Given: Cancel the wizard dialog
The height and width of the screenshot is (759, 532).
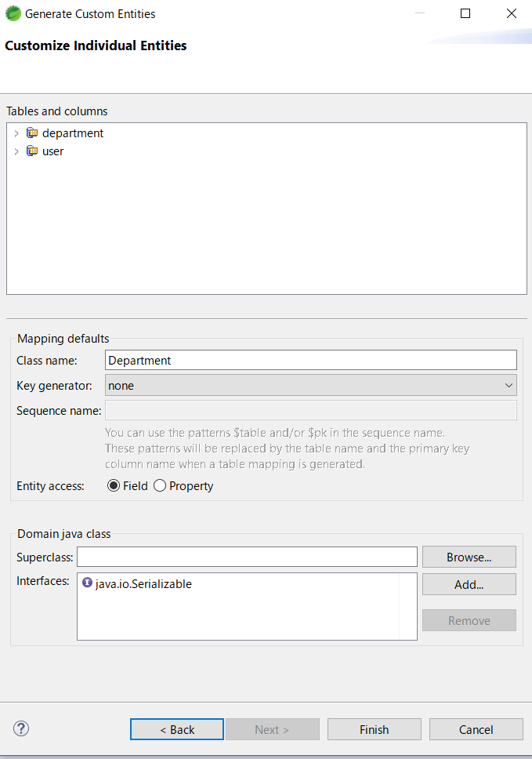Looking at the screenshot, I should (x=476, y=729).
